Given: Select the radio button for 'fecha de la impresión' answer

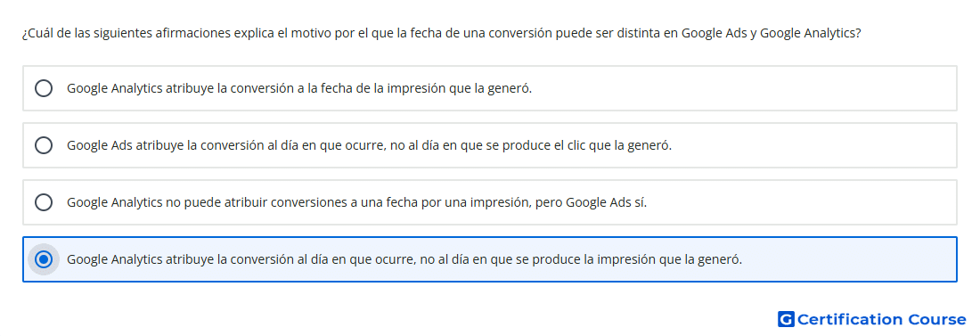Looking at the screenshot, I should (44, 88).
